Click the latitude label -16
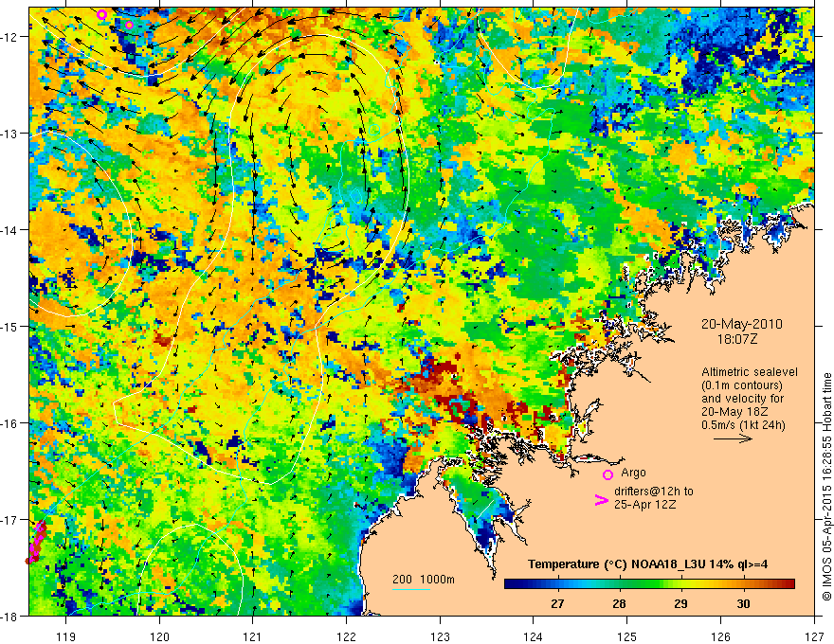The height and width of the screenshot is (644, 834). click(x=10, y=423)
